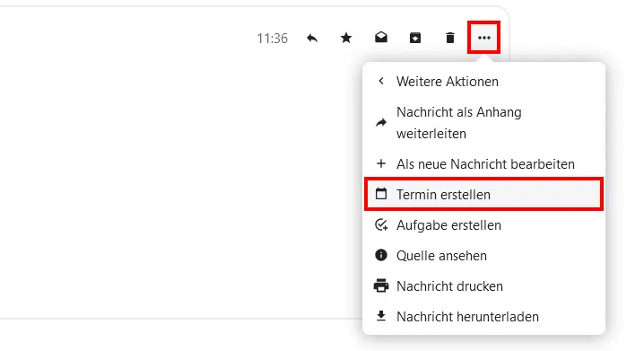Screen dimensions: 644x351
Task: Click the reply arrow icon
Action: [312, 39]
